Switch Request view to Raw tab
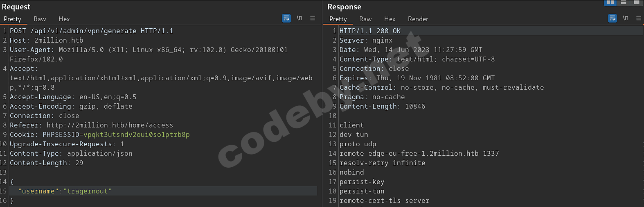This screenshot has height=207, width=644. pos(40,19)
